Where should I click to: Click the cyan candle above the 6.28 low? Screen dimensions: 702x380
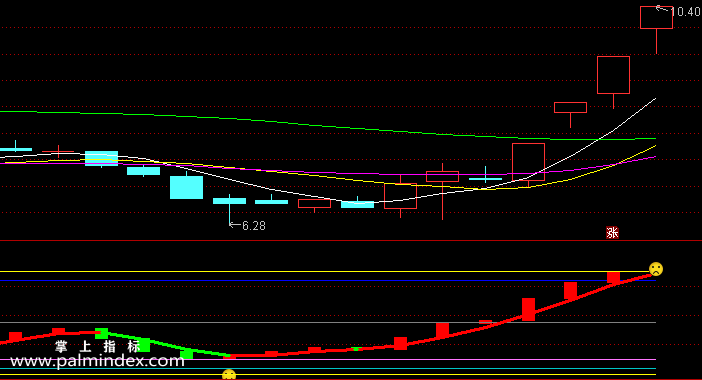click(x=229, y=201)
